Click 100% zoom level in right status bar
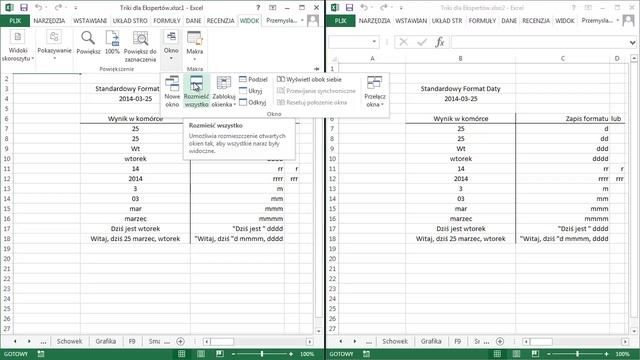640x360 pixels. [x=622, y=354]
